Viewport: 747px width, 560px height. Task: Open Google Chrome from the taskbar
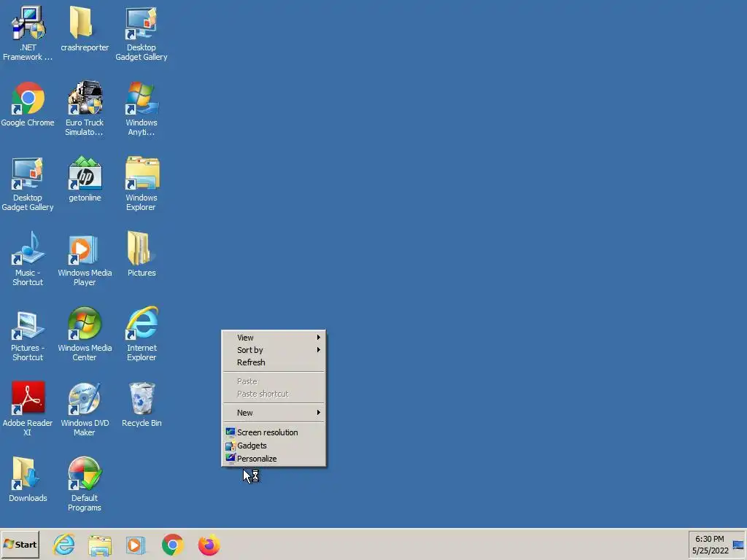(x=172, y=545)
